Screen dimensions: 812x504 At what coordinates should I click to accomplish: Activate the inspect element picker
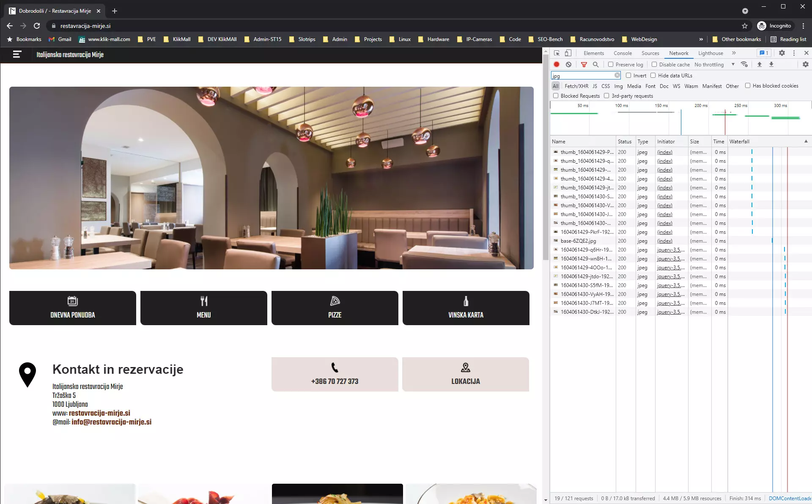pos(557,53)
